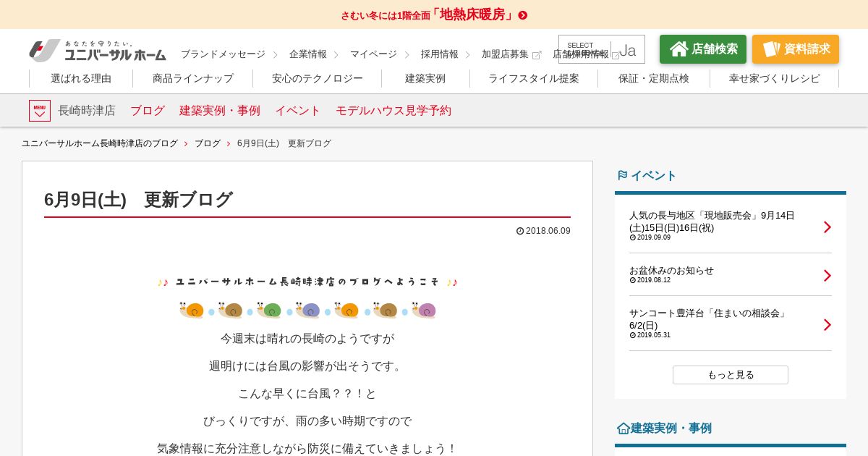Select 商品ラインナップ navigation item
Screen dimensions: 868x456
[193, 79]
